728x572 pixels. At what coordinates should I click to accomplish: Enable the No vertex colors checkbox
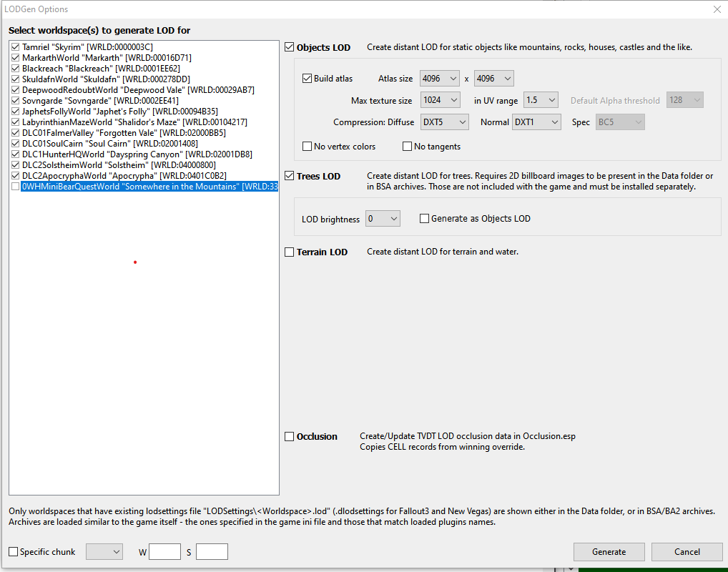(307, 147)
